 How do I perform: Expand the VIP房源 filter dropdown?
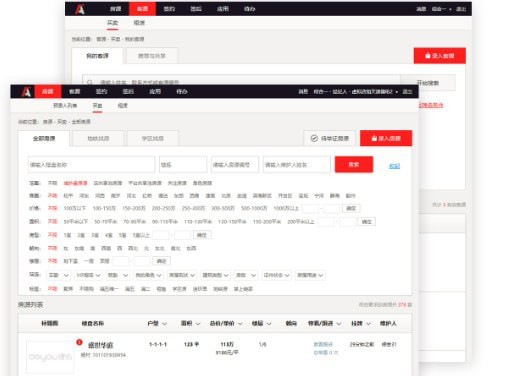[x=88, y=275]
